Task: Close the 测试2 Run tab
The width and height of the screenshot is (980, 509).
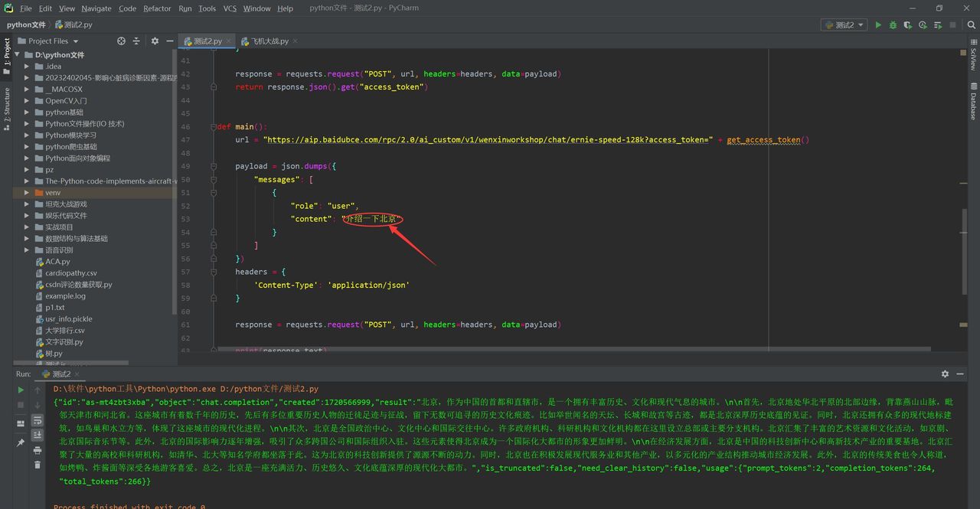Action: coord(78,374)
